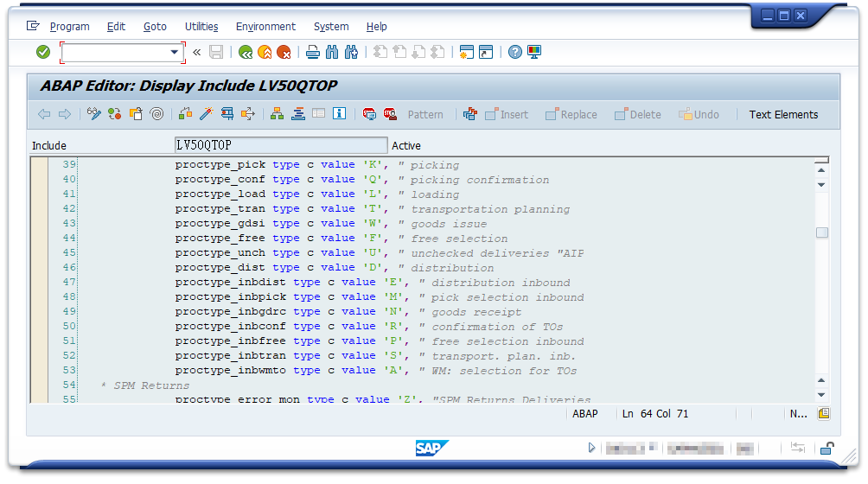
Task: Toggle Active/Inactive version icon
Action: [x=115, y=114]
